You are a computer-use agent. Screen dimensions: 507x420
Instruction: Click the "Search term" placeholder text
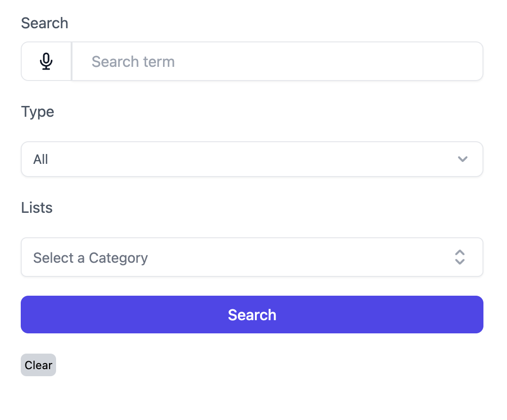tap(133, 62)
